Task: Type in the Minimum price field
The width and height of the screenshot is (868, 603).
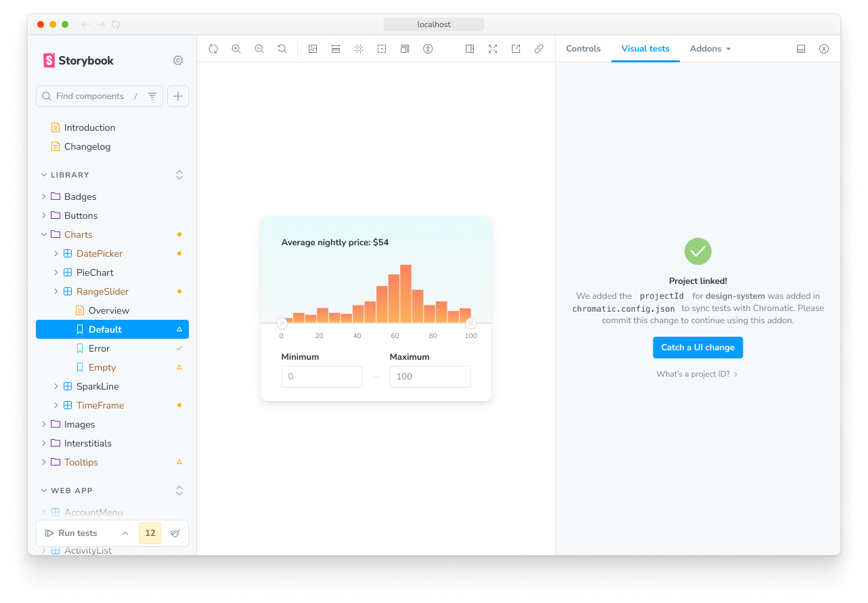Action: pyautogui.click(x=322, y=377)
